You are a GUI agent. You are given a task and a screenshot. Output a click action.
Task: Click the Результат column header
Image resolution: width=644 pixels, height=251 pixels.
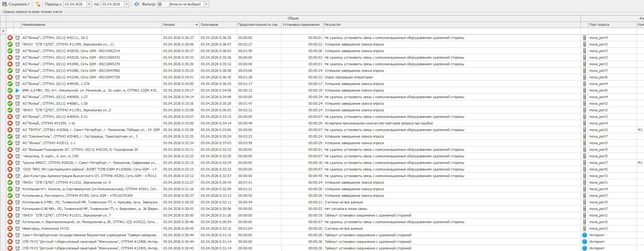451,25
